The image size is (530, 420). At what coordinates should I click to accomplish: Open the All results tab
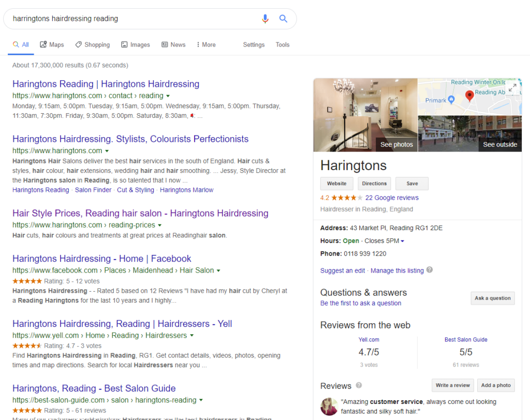[x=21, y=44]
